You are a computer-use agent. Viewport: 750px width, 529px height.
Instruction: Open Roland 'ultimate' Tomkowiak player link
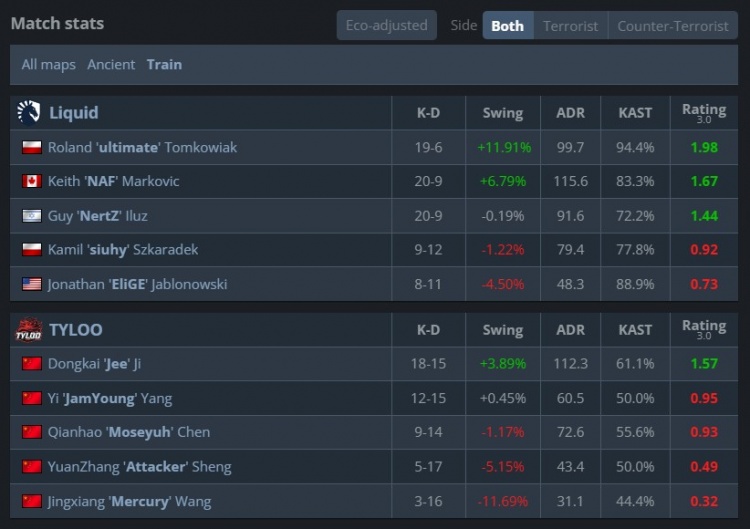tap(142, 148)
